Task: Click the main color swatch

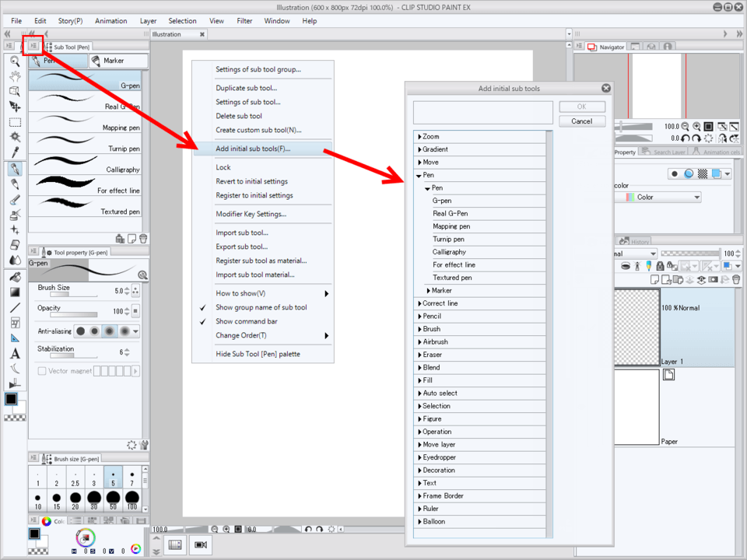Action: [x=12, y=398]
